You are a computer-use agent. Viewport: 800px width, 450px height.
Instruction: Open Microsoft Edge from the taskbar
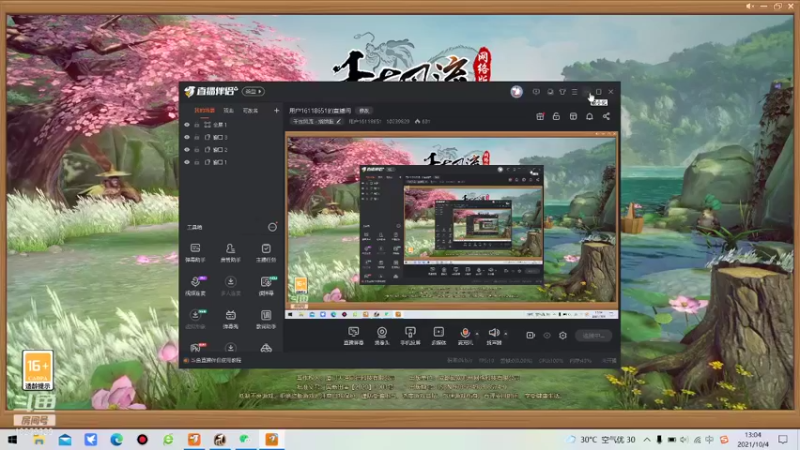tap(116, 439)
